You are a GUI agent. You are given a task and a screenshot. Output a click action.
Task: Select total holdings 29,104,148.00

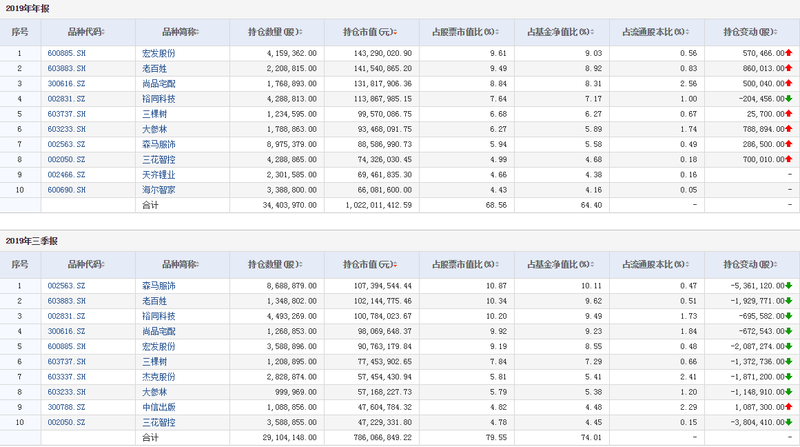290,438
